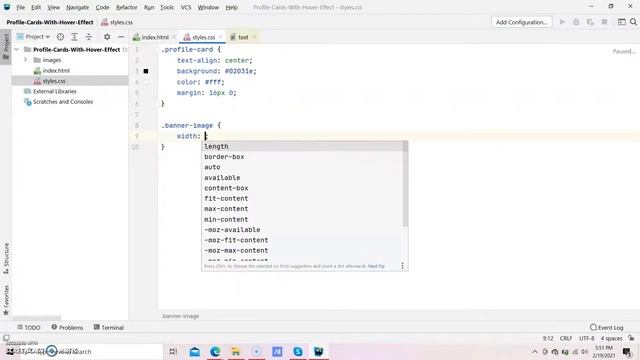Click the Next Tip link in completion popup
The image size is (640, 360).
click(376, 266)
